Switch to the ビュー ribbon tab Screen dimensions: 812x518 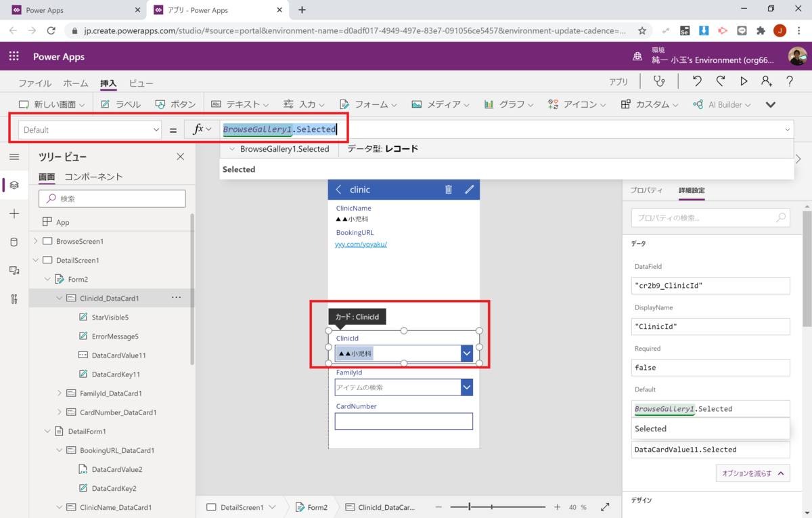pos(141,83)
